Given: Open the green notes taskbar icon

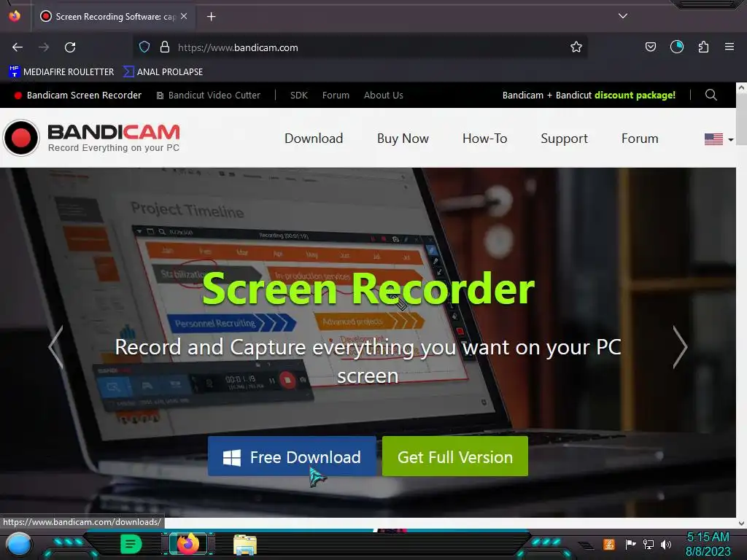Looking at the screenshot, I should (x=131, y=544).
